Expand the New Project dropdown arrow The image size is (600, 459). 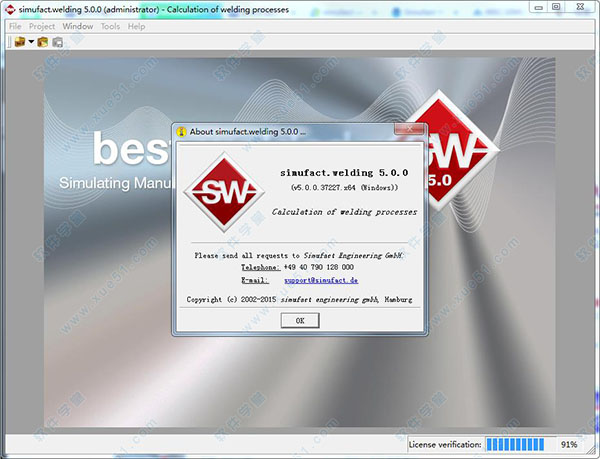click(x=31, y=41)
